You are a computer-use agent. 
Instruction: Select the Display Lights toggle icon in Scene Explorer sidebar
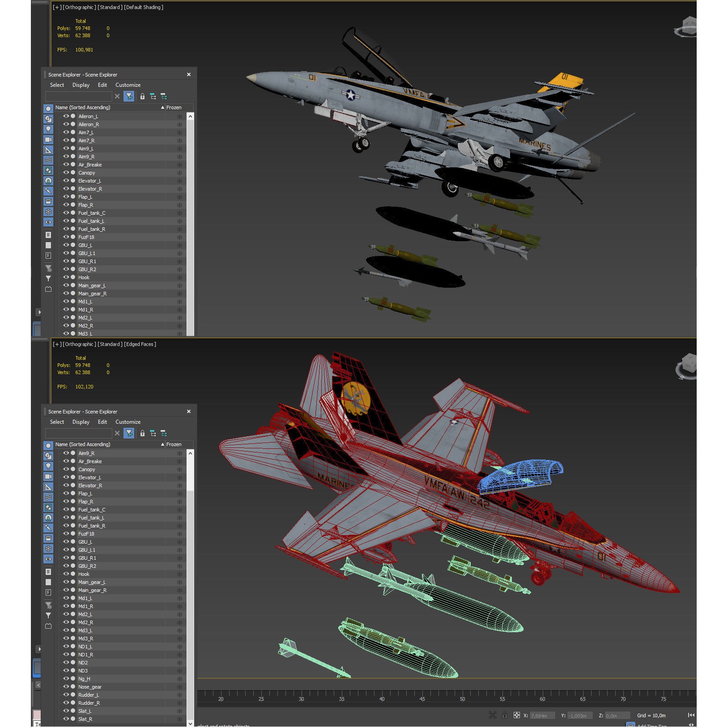click(48, 130)
